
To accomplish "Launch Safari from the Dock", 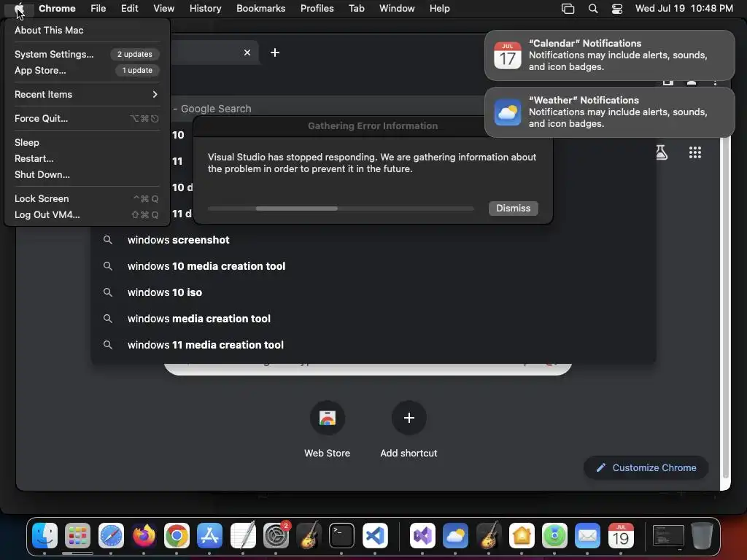I will [111, 536].
